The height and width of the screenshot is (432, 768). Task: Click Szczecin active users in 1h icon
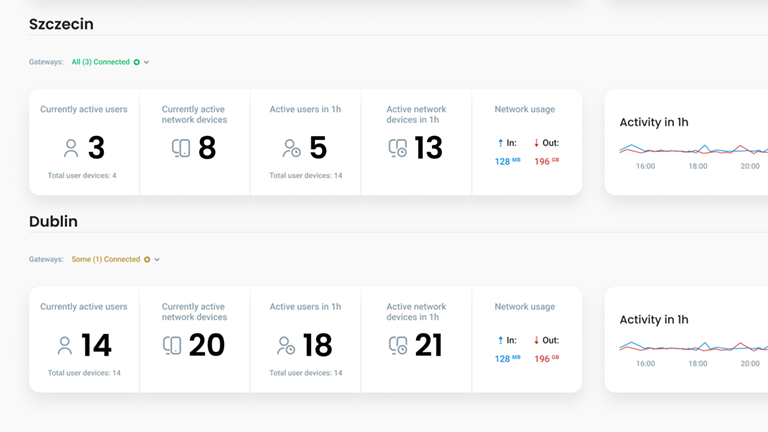click(x=291, y=148)
